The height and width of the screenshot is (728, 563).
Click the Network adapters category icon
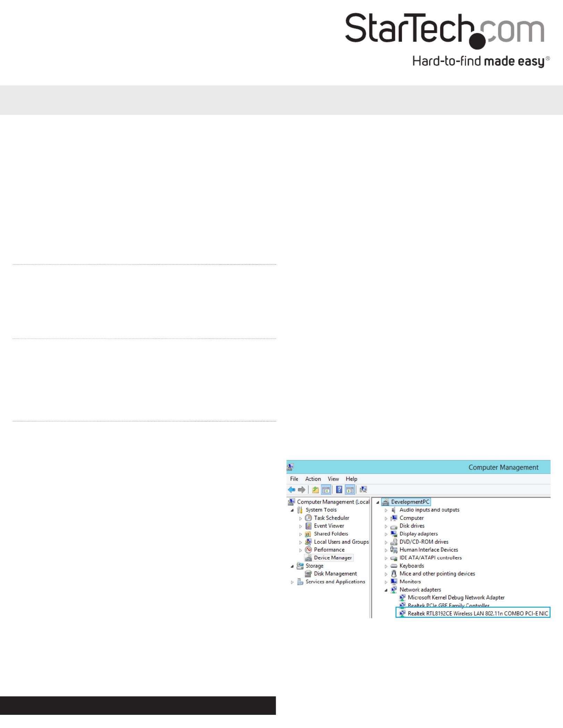[x=394, y=590]
